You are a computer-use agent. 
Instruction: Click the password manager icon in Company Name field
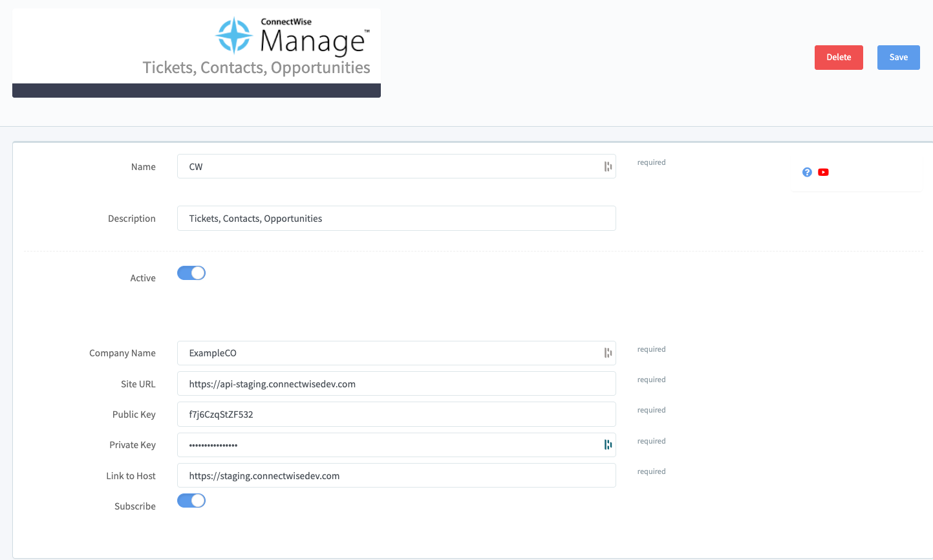[608, 353]
